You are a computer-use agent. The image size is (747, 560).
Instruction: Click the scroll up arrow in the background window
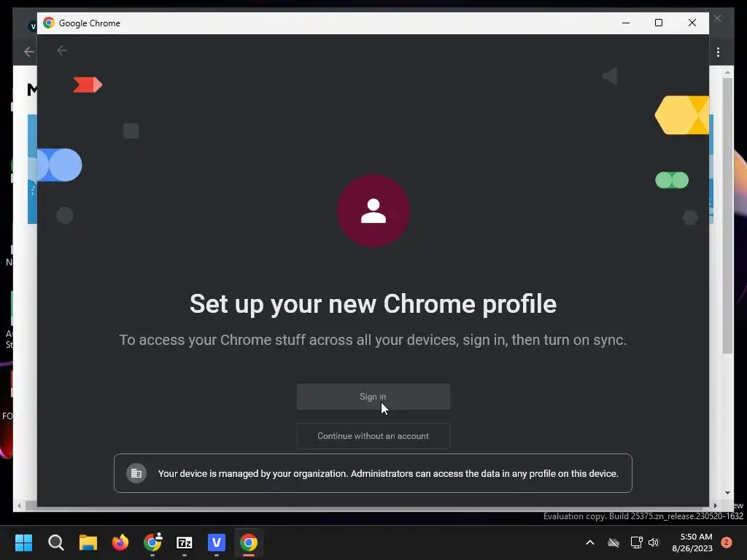pos(727,73)
